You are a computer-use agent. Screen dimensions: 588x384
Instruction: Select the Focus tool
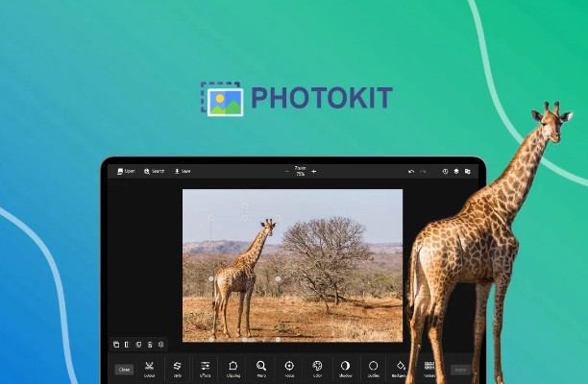[x=289, y=367]
